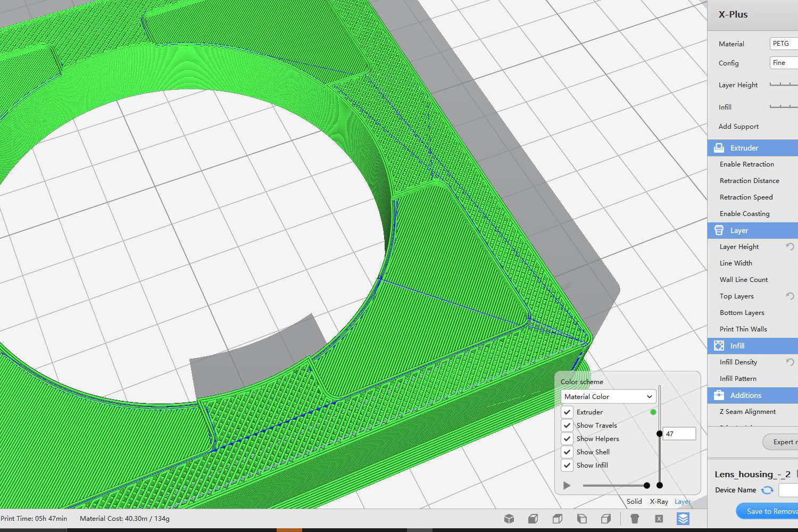Switch to the front view cube icon
Screen dimensions: 798x532
click(x=533, y=519)
